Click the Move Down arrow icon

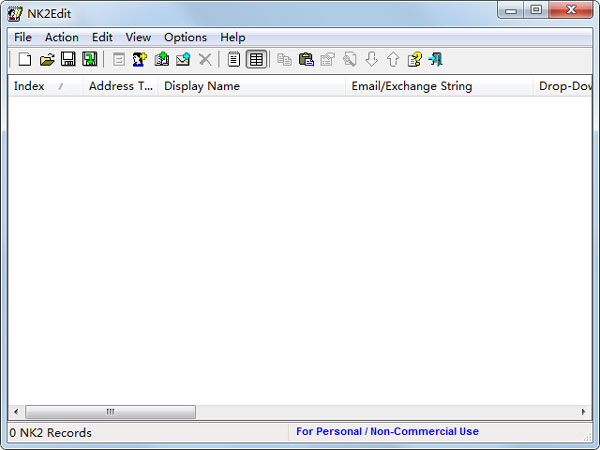tap(371, 60)
